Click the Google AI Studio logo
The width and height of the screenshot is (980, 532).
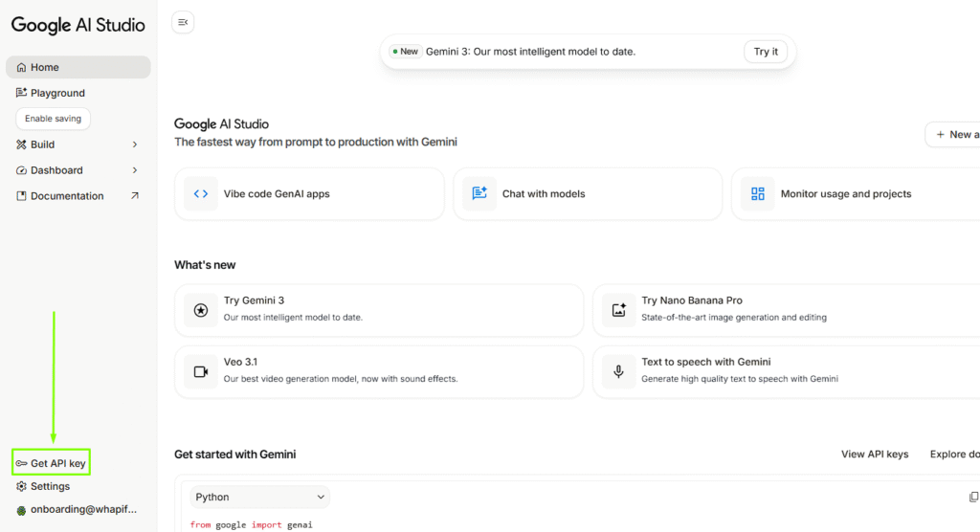point(78,25)
